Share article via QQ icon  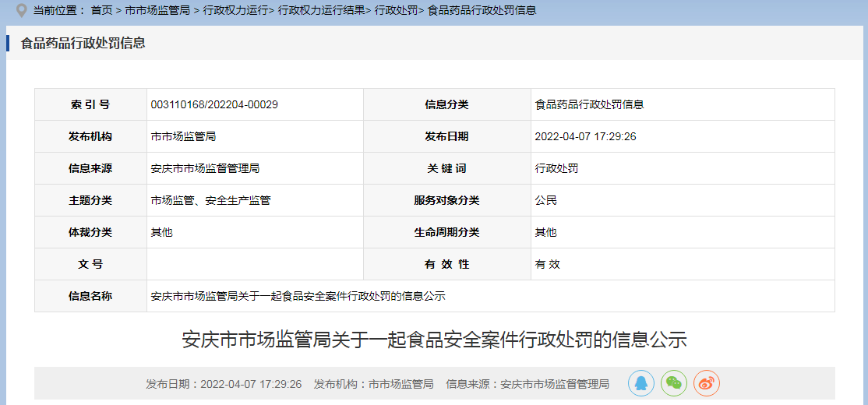[x=641, y=383]
